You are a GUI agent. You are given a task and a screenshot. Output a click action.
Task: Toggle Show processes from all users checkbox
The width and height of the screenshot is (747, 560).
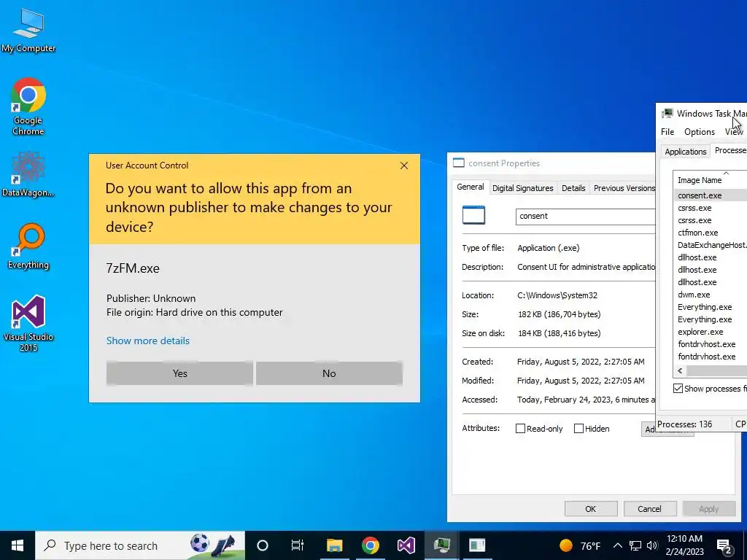click(x=678, y=389)
